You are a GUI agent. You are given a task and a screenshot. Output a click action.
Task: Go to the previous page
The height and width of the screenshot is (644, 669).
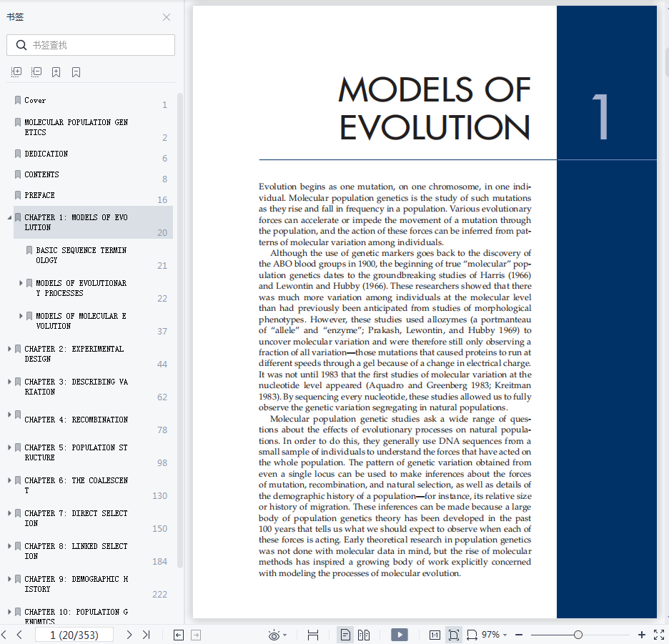tap(19, 635)
